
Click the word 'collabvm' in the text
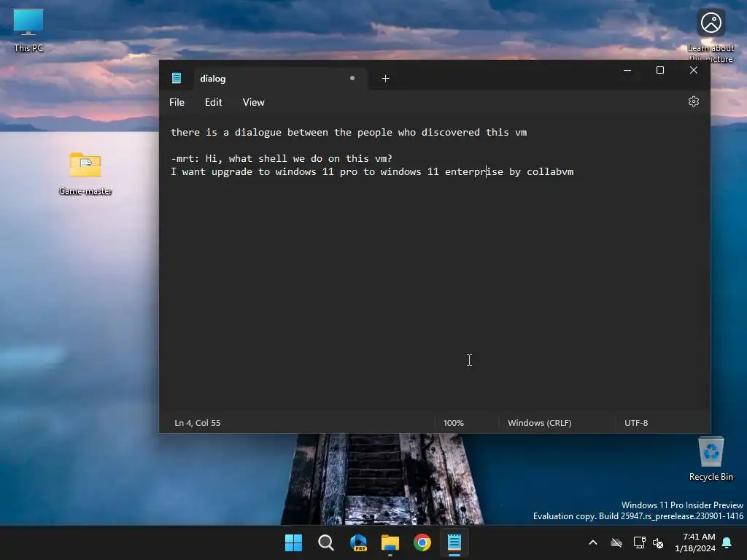pyautogui.click(x=550, y=171)
